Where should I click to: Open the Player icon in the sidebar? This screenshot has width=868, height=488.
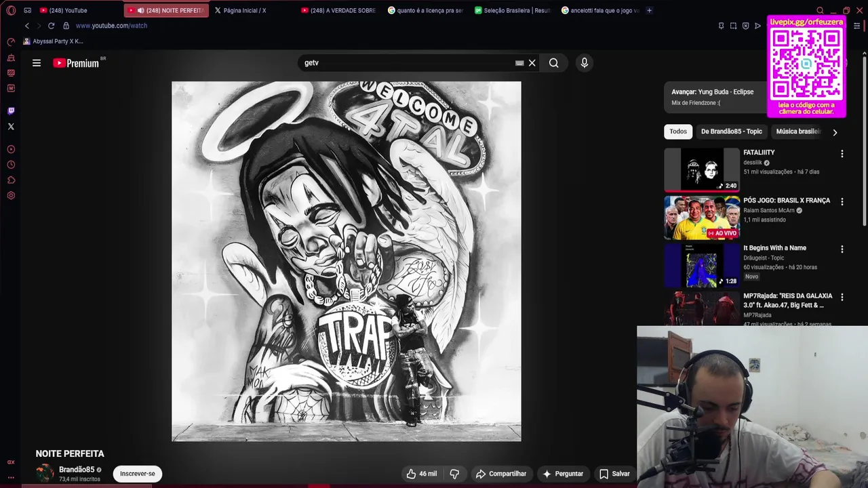click(x=11, y=149)
